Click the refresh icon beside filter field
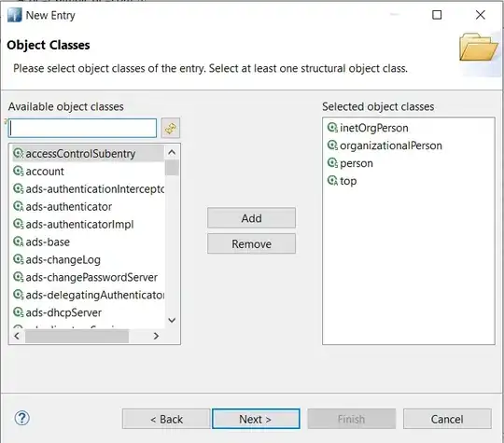This screenshot has height=443, width=504. click(x=171, y=128)
